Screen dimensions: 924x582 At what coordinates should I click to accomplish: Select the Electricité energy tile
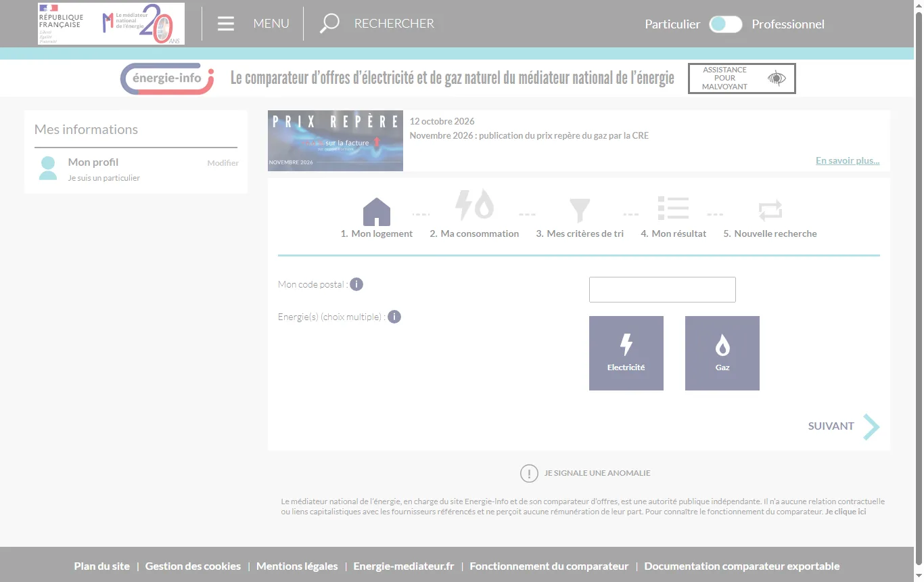(x=626, y=353)
